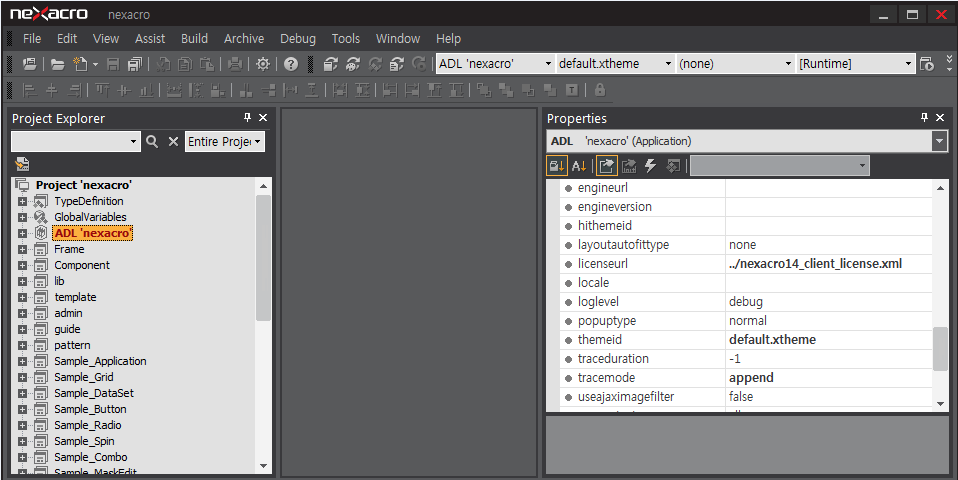
Task: Toggle the highlighted property view button
Action: [x=607, y=165]
